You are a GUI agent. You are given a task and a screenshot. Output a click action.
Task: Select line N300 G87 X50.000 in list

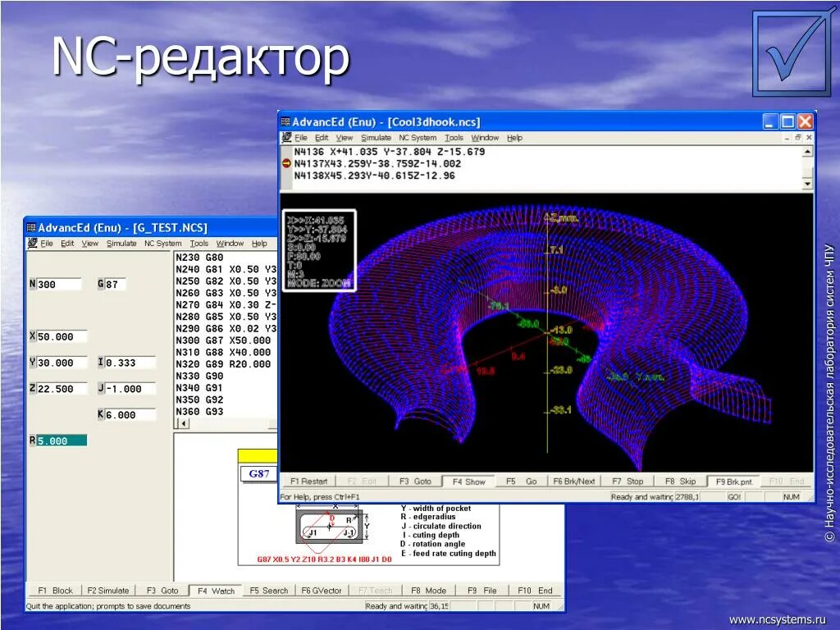tap(223, 340)
